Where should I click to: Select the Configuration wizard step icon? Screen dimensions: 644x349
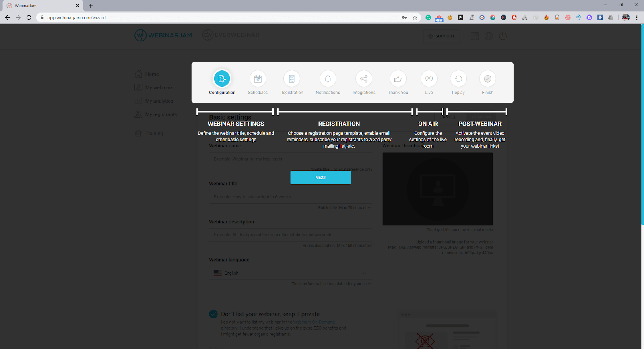(x=222, y=79)
